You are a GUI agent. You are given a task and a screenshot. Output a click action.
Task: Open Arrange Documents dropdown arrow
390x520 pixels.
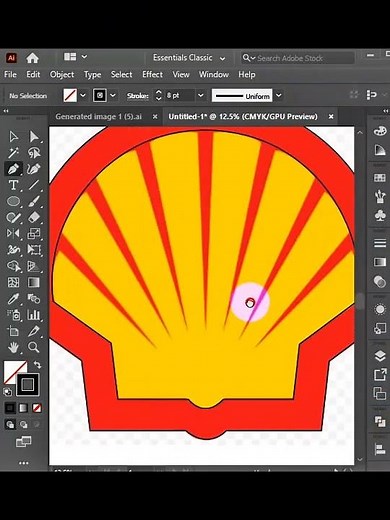pyautogui.click(x=84, y=57)
